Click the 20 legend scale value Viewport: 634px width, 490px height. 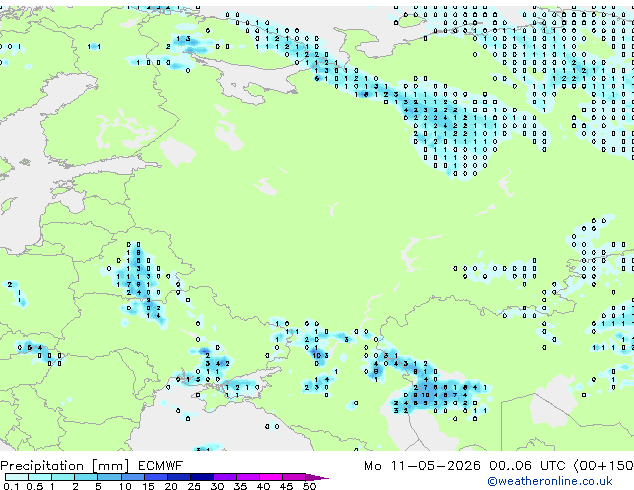pos(171,486)
